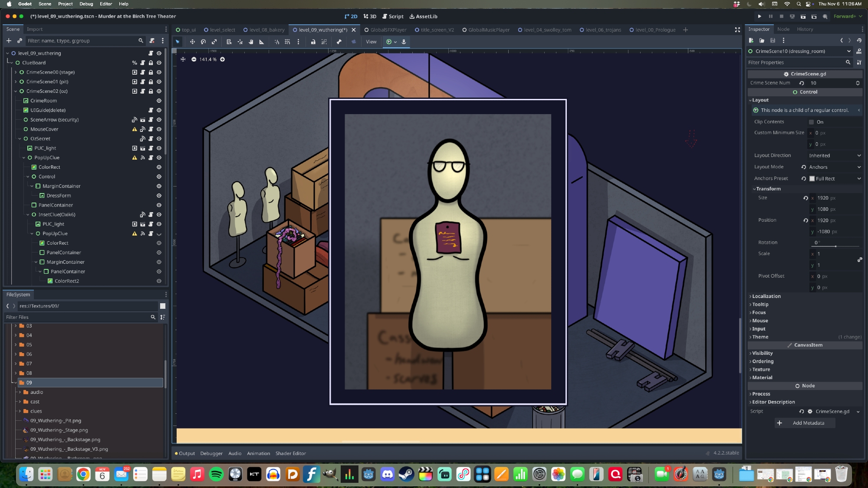
Task: Activate the Pan Mode hand tool
Action: click(251, 42)
